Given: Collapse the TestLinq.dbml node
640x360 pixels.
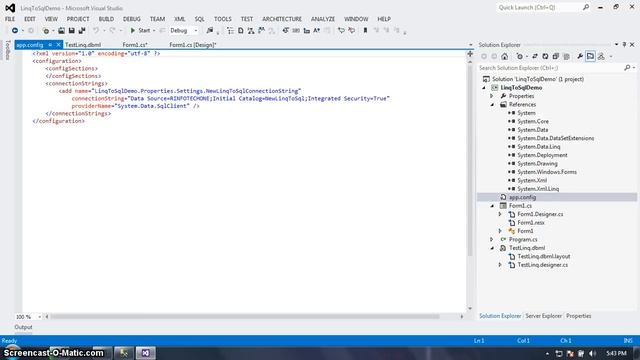Looking at the screenshot, I should [492, 248].
